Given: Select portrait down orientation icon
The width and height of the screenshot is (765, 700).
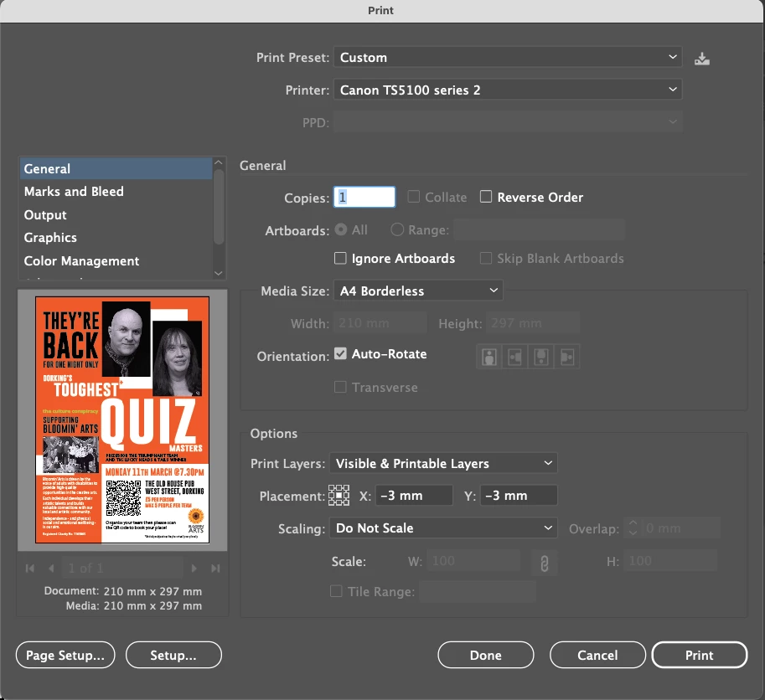Looking at the screenshot, I should pos(541,357).
